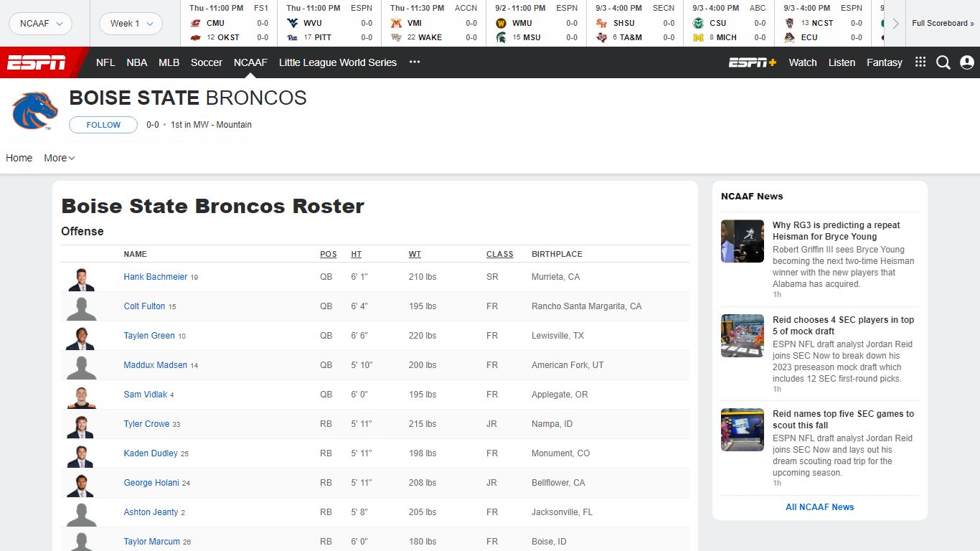980x551 pixels.
Task: Click the ESPN home logo
Action: (x=37, y=62)
